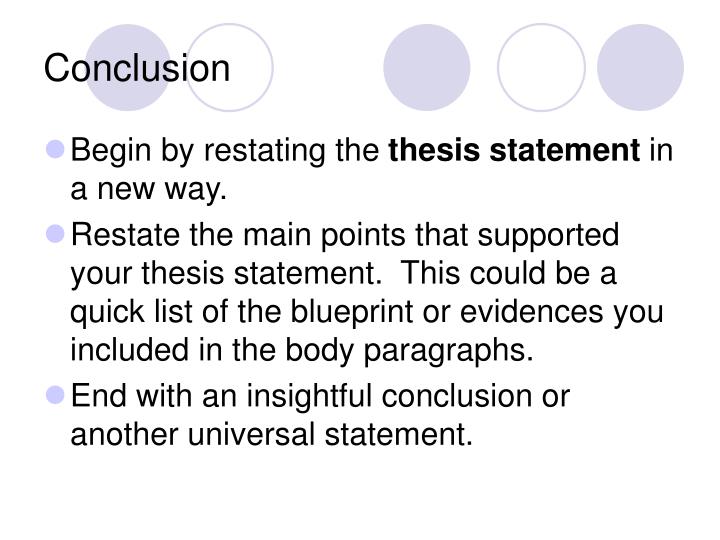
Task: Click the Conclusion slide title
Action: coord(137,68)
